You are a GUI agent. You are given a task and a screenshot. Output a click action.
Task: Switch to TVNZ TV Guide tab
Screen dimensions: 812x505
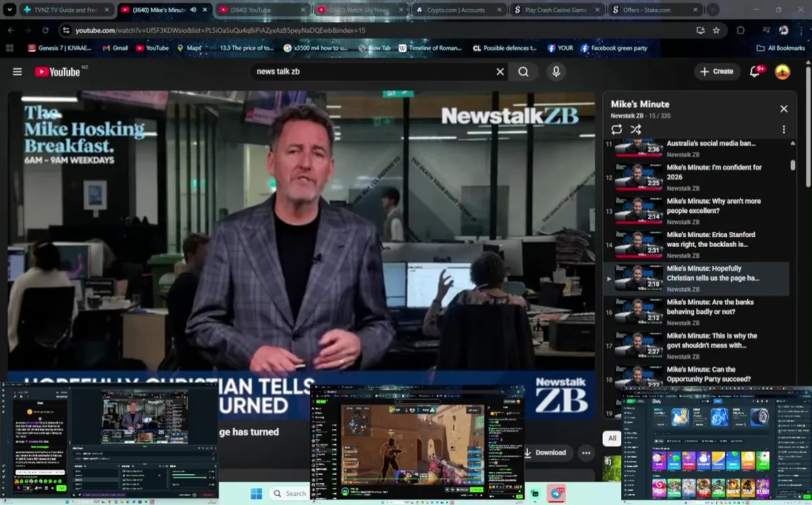pyautogui.click(x=66, y=10)
